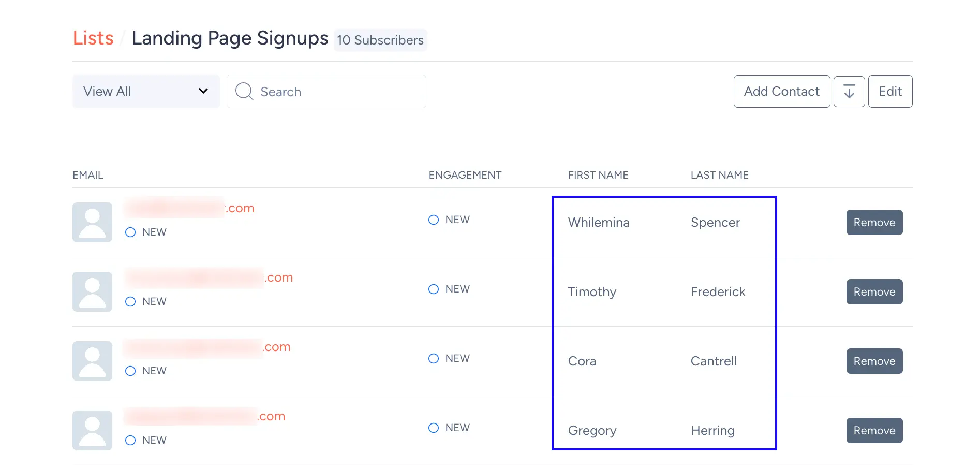
Task: Click the NEW engagement circle for Whilemina
Action: click(434, 220)
